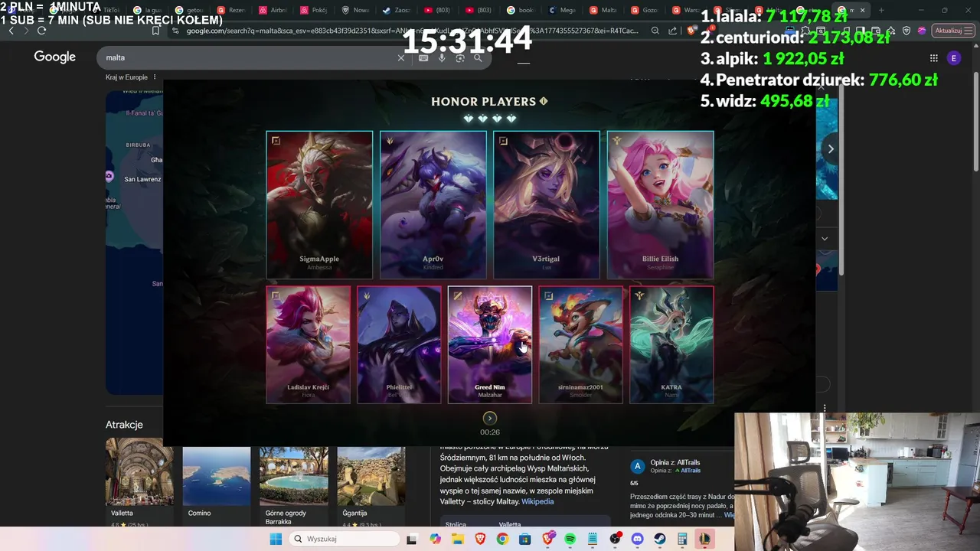Open the Ġgantija attraction thumbnail
The height and width of the screenshot is (551, 980).
pyautogui.click(x=371, y=472)
